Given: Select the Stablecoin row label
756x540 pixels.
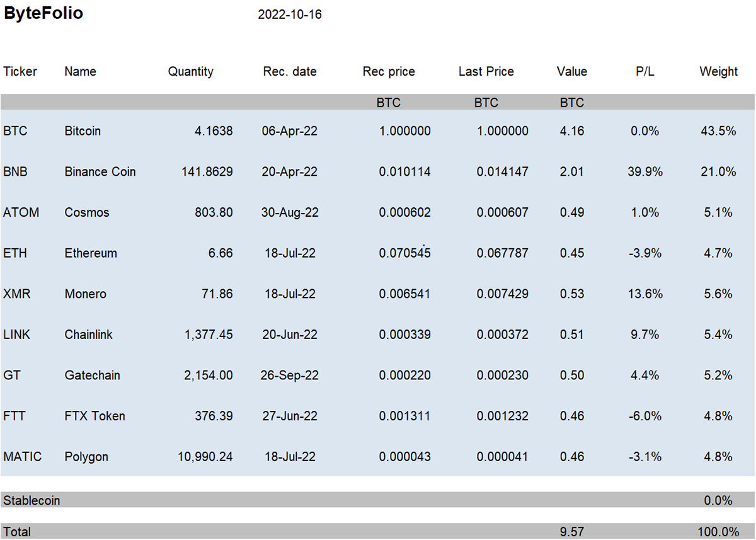Looking at the screenshot, I should click(x=31, y=500).
